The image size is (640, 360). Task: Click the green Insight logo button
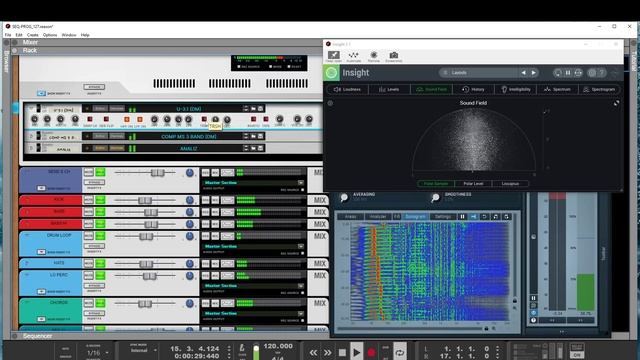331,73
